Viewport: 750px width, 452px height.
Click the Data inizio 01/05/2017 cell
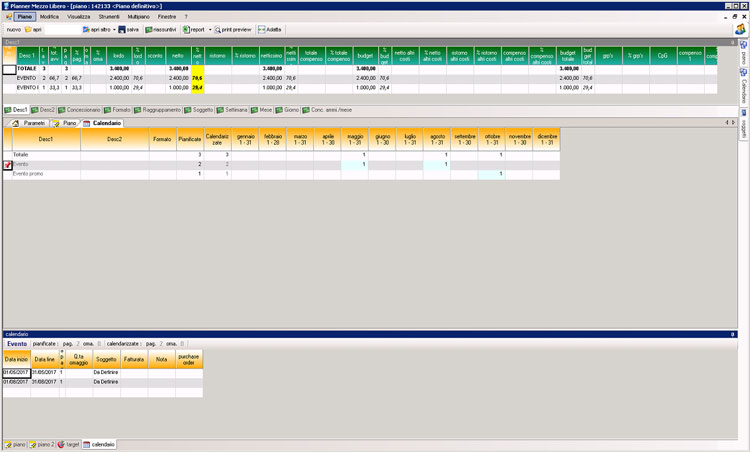[x=16, y=371]
